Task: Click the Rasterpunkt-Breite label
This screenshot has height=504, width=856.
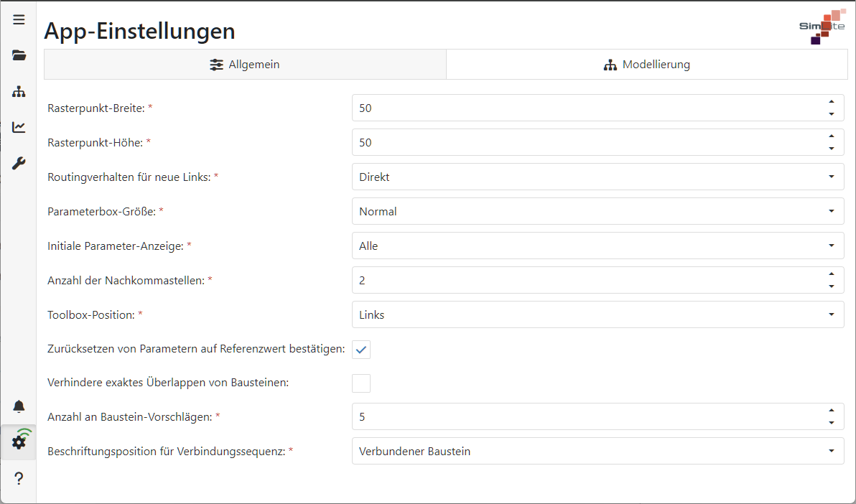Action: tap(96, 108)
